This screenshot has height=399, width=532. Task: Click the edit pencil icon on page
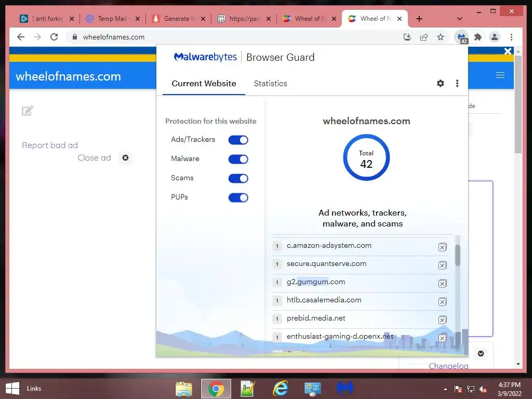click(28, 111)
